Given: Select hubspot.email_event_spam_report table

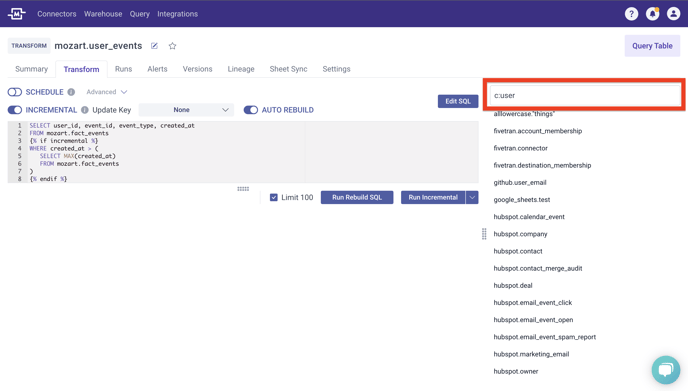Looking at the screenshot, I should tap(545, 337).
